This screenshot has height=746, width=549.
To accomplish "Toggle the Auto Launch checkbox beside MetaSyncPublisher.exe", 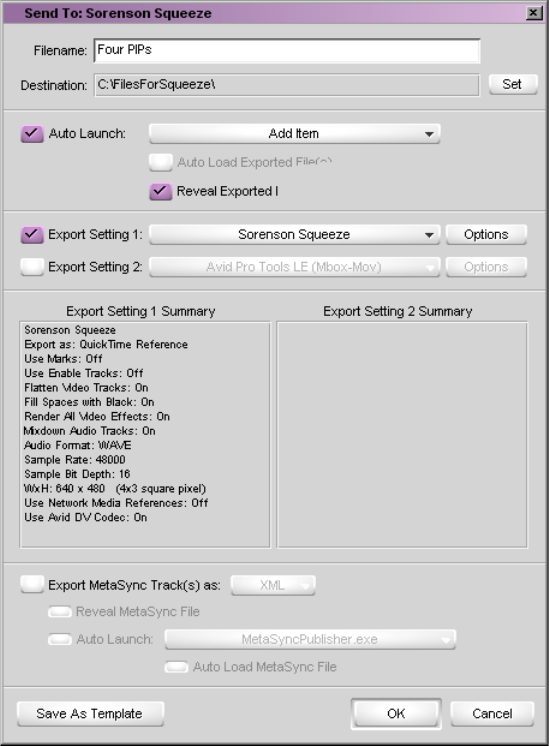I will coord(59,639).
